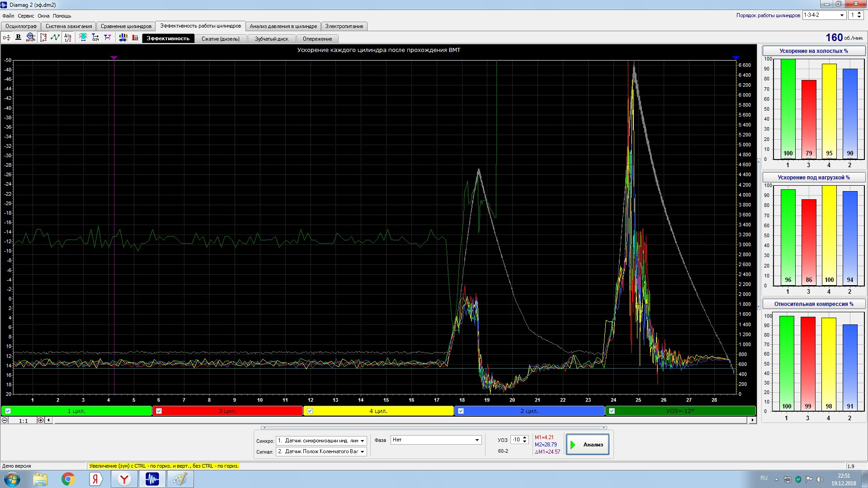Show hidden tray icons arrow
Screen dimensions: 868x488
click(x=776, y=479)
